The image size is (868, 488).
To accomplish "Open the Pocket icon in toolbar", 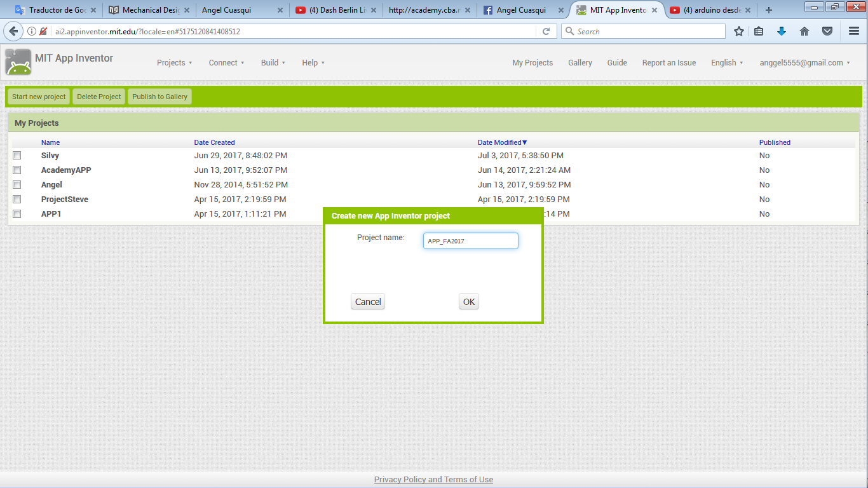I will (x=827, y=31).
